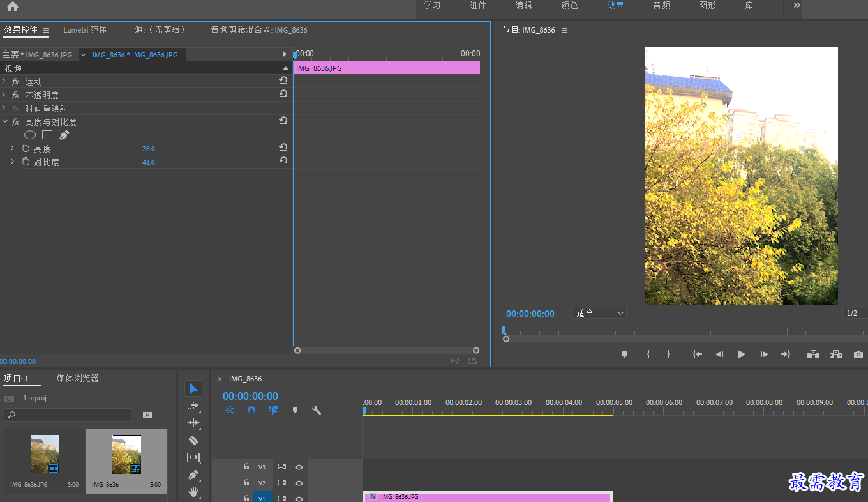Switch to 音频 workspace
Image resolution: width=868 pixels, height=502 pixels.
coord(661,5)
